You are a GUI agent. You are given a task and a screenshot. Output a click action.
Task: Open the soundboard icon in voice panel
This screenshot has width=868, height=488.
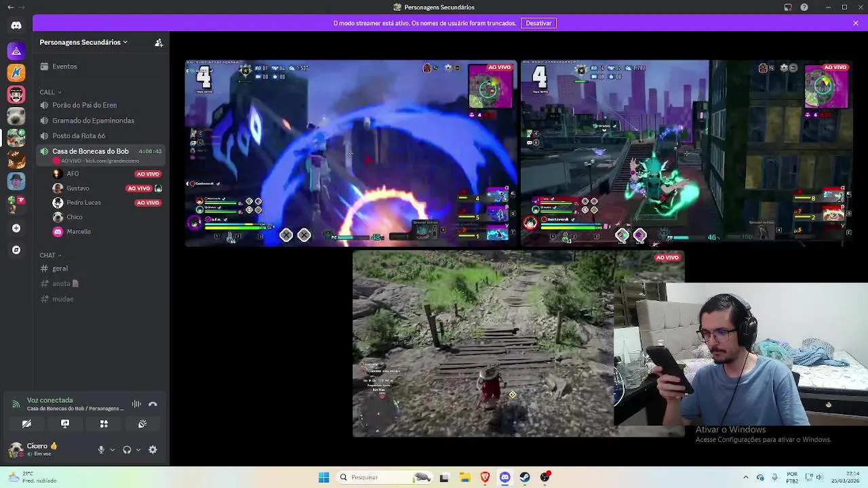pos(142,424)
